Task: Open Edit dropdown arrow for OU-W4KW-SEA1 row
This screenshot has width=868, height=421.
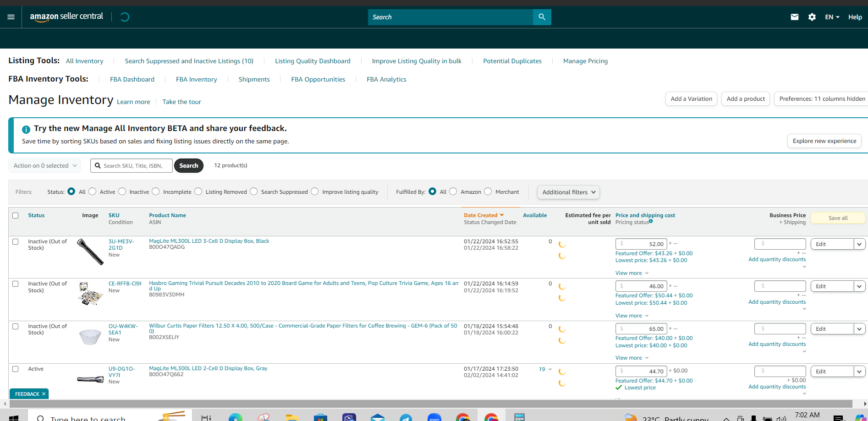Action: click(x=859, y=329)
